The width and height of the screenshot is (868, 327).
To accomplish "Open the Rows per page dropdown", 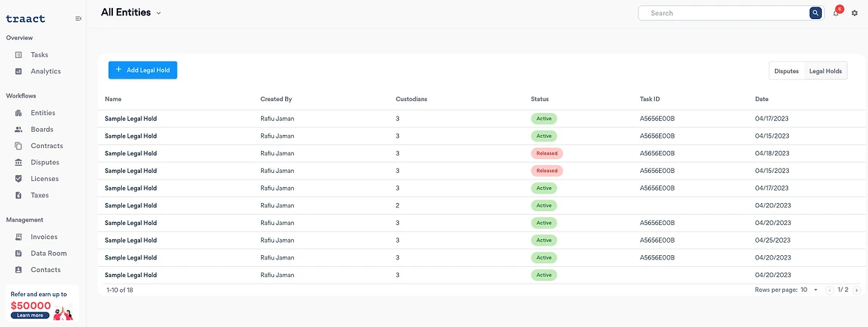I will pyautogui.click(x=809, y=290).
